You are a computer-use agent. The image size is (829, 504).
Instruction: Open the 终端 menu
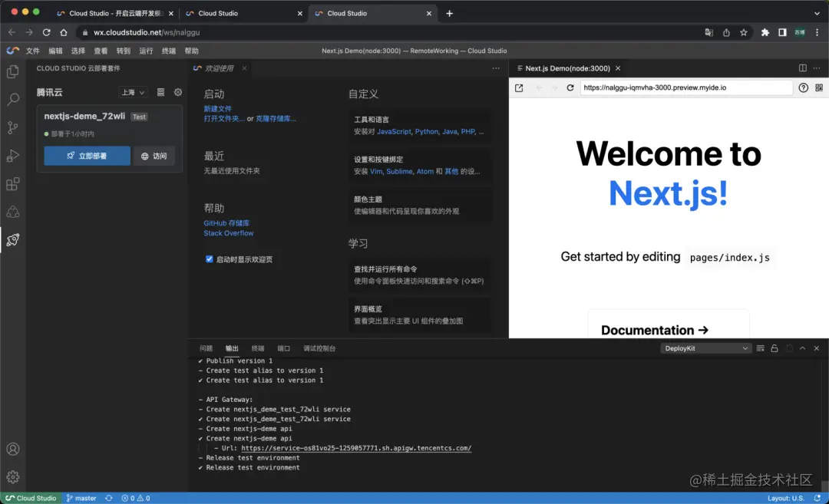pos(169,51)
